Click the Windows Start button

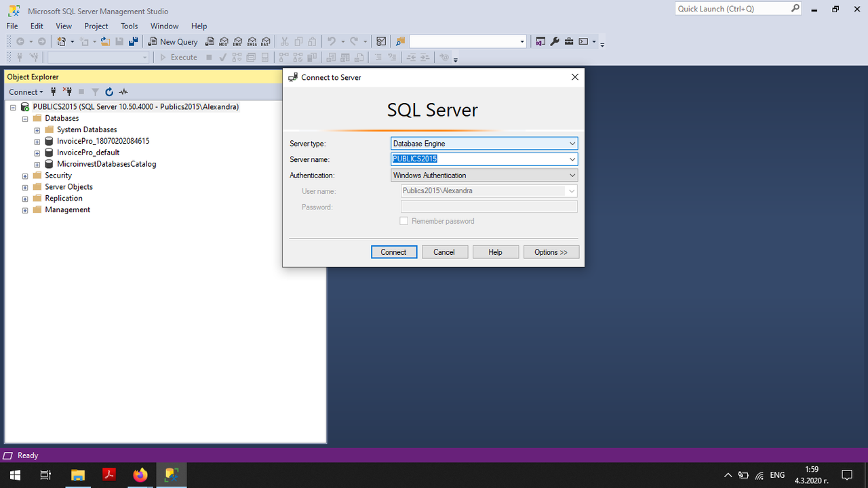click(x=15, y=475)
